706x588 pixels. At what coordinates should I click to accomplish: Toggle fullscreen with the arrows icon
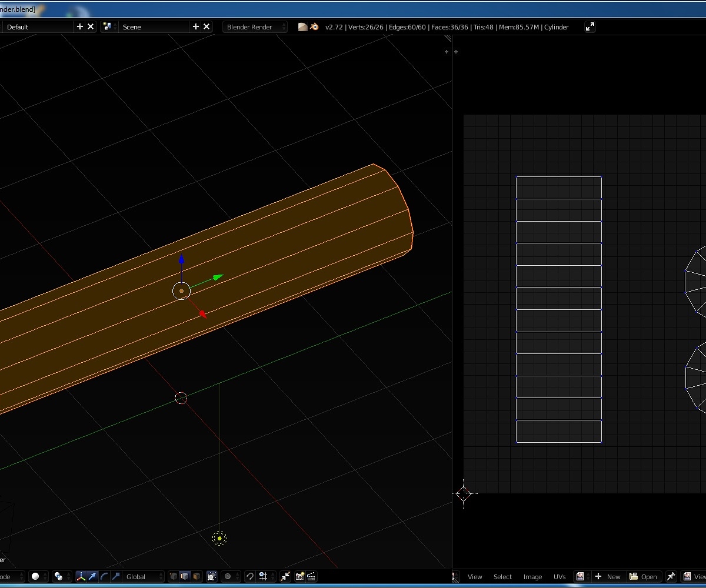tap(590, 26)
